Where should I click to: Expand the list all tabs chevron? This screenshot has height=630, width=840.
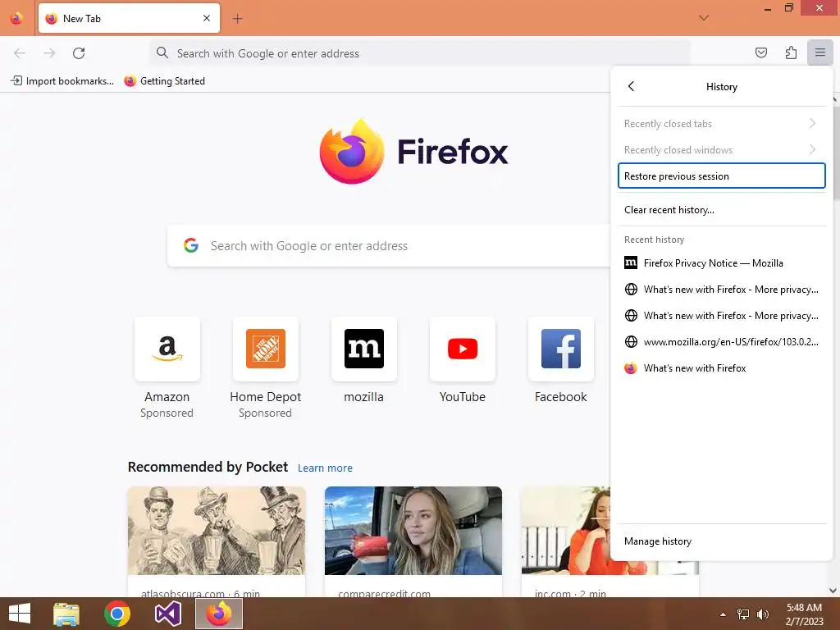point(703,18)
